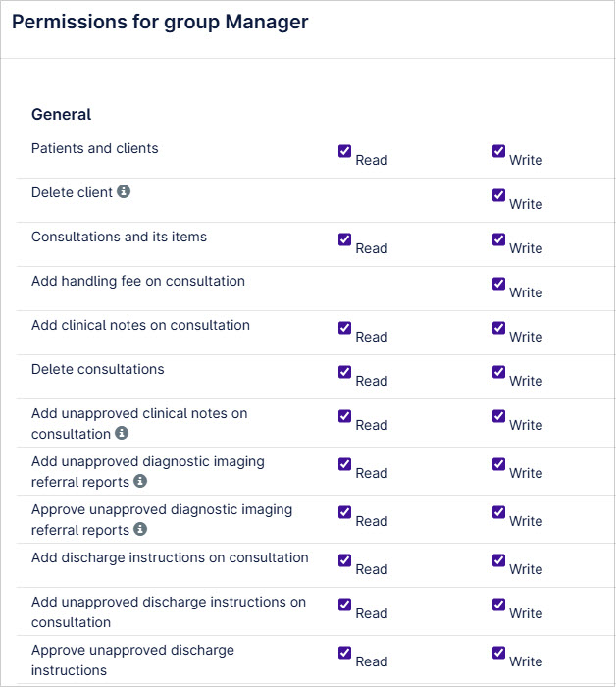This screenshot has width=616, height=687.
Task: Disable Write for Approve unapproved discharge instructions
Action: [x=498, y=653]
